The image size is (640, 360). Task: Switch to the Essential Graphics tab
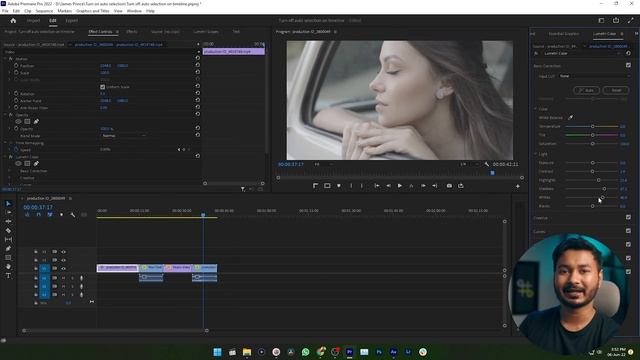click(x=564, y=34)
